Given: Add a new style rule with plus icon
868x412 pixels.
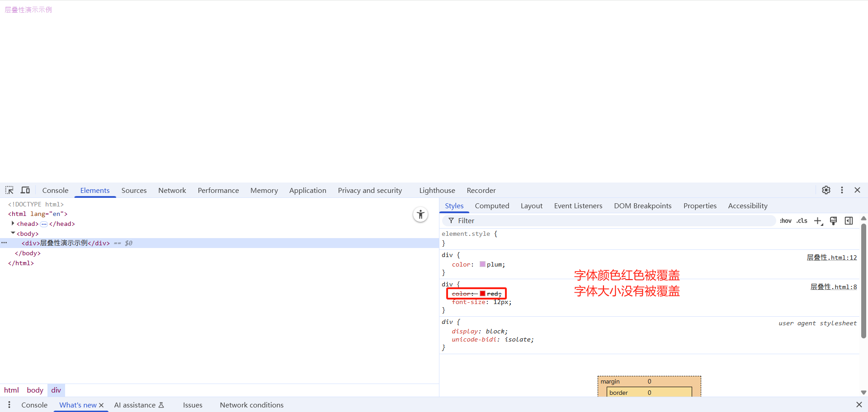Looking at the screenshot, I should [818, 221].
